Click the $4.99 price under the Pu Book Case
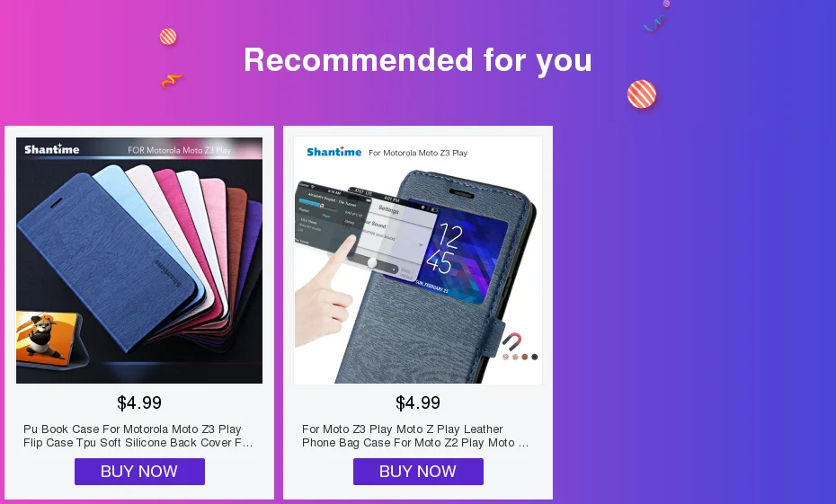Screen dimensions: 836x504 [139, 402]
